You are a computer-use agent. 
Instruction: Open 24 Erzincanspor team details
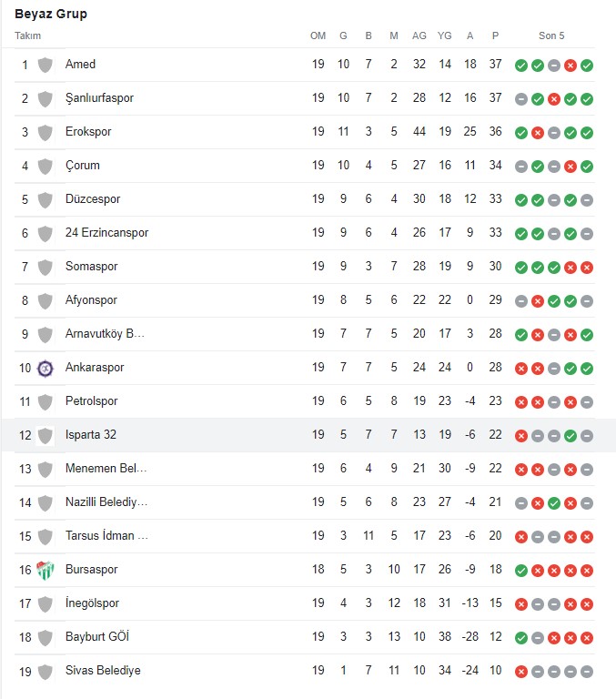107,233
